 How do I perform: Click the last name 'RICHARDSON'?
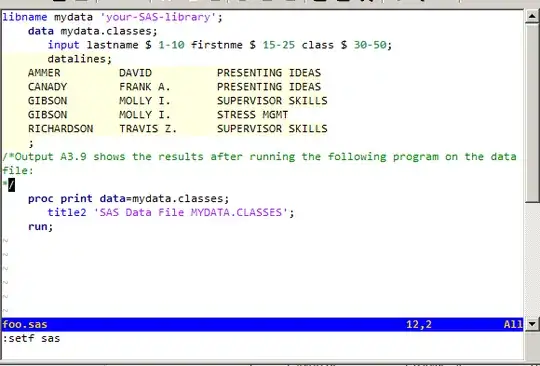[x=61, y=129]
